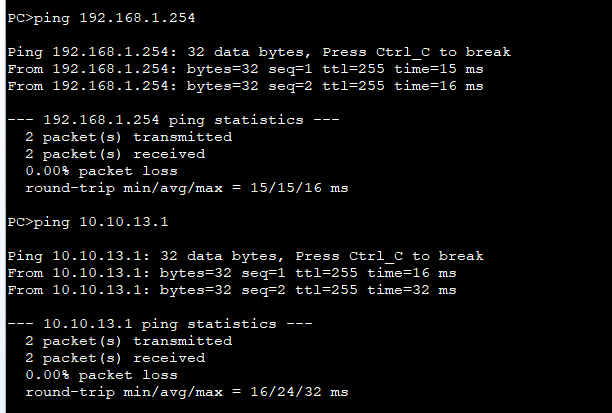Click 'packet(s) transmitted' under 10.10.13.1 statistics

pyautogui.click(x=128, y=341)
